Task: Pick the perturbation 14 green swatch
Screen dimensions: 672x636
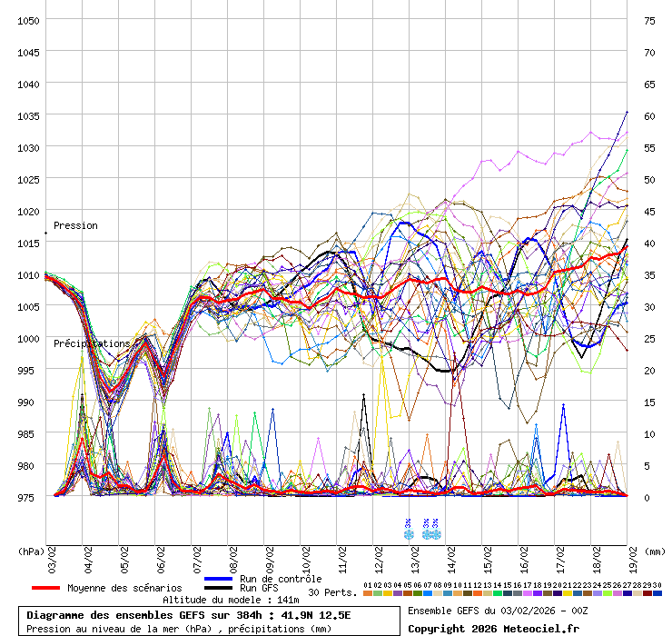Action: pyautogui.click(x=497, y=593)
